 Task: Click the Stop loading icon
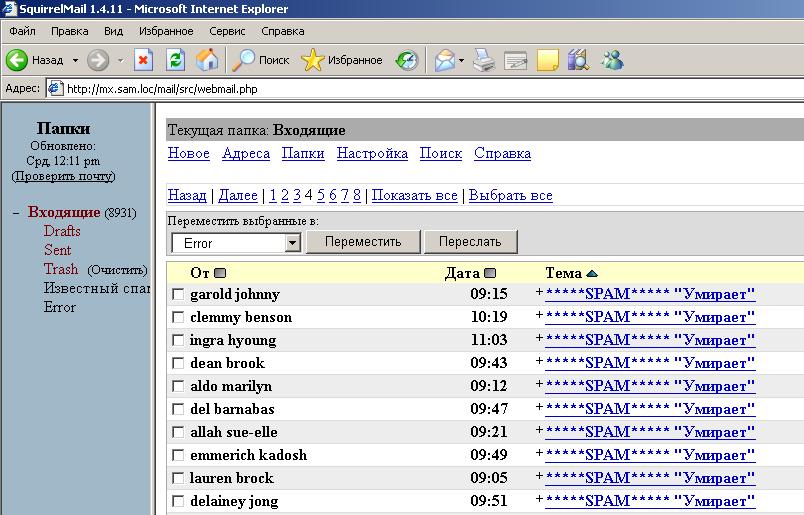(144, 61)
